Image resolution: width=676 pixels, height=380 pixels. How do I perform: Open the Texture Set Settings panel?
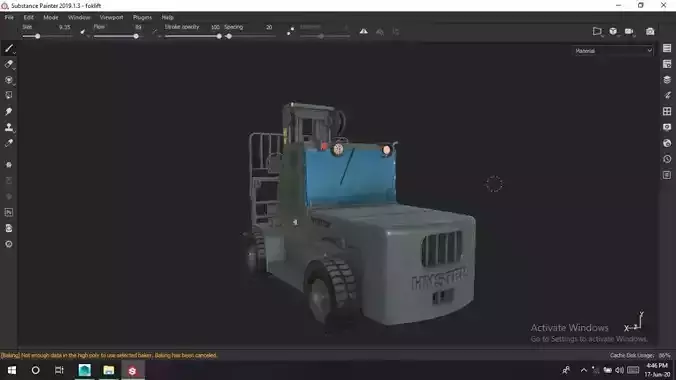[x=667, y=64]
